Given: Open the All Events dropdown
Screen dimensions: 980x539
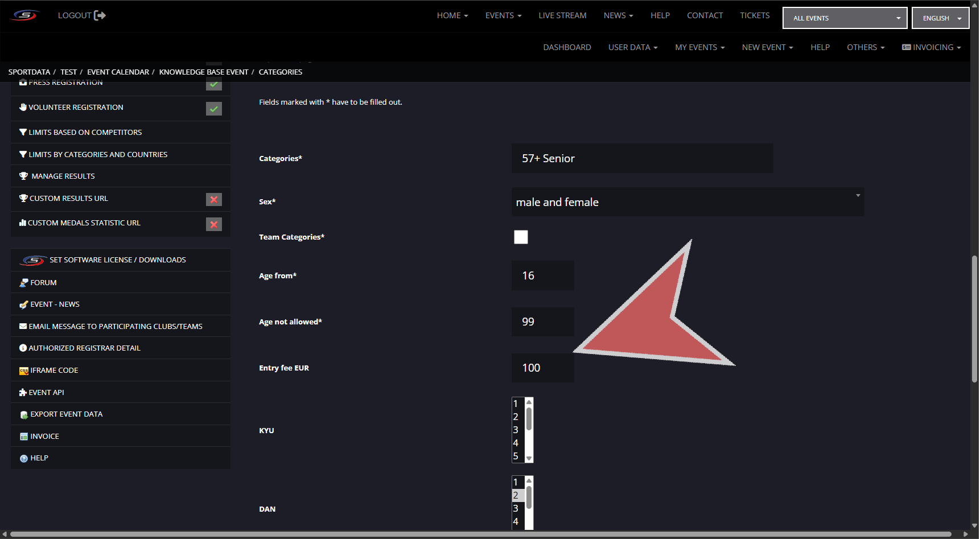Looking at the screenshot, I should [845, 18].
